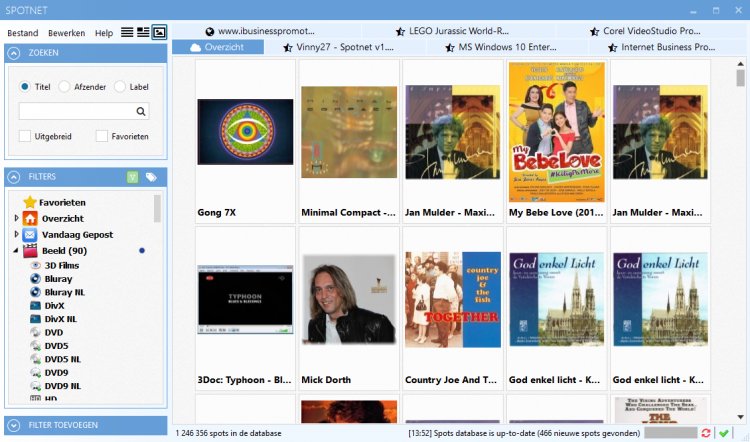Screen dimensions: 750x442
Task: Click the tags icon in Filters header
Action: coord(151,177)
